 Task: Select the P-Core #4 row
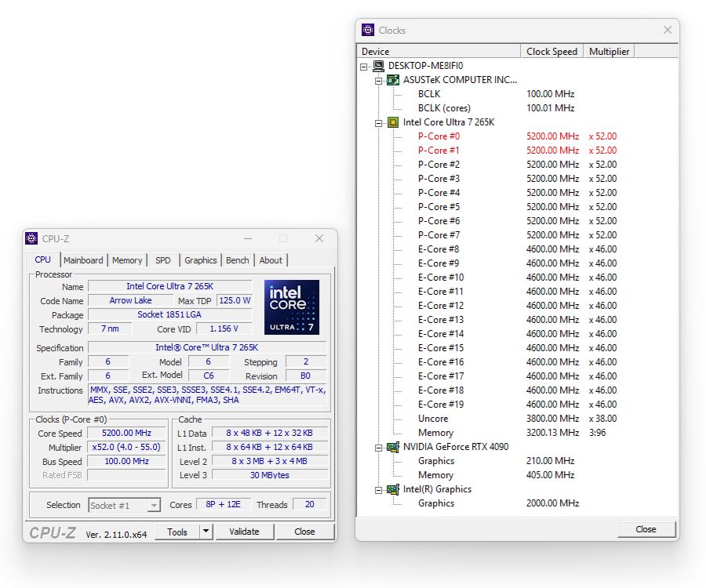(x=517, y=193)
